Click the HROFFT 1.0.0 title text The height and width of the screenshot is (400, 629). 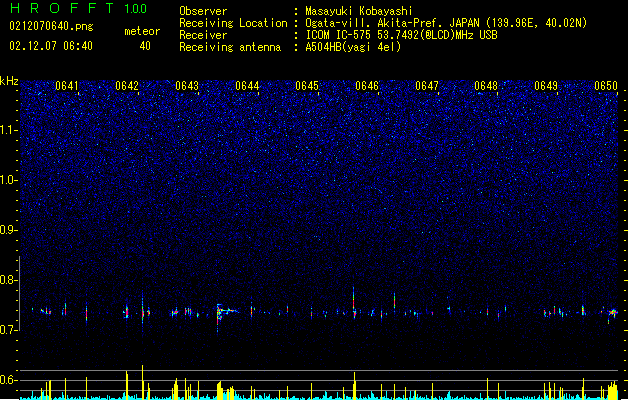click(78, 8)
